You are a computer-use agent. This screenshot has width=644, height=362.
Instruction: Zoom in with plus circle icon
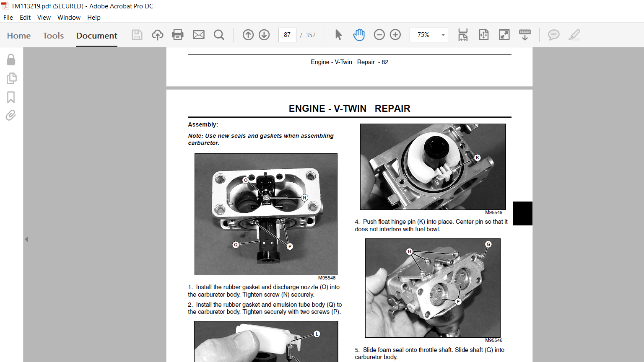coord(395,35)
